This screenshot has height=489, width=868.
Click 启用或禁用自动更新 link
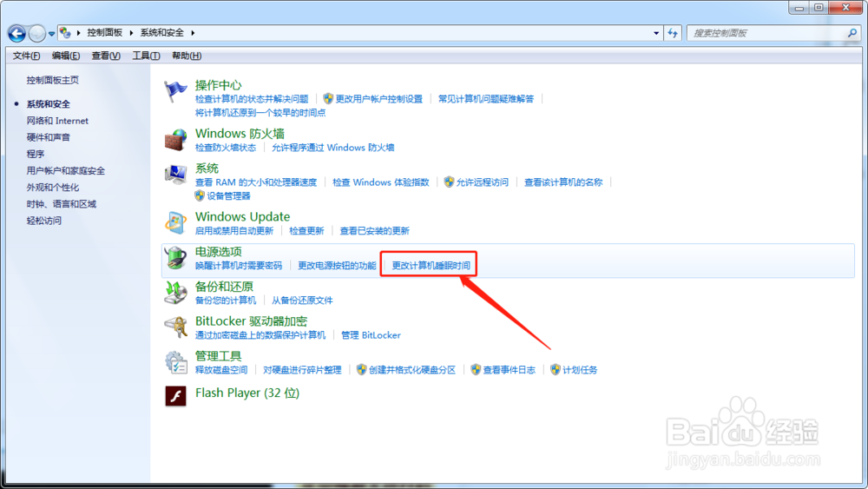coord(234,231)
